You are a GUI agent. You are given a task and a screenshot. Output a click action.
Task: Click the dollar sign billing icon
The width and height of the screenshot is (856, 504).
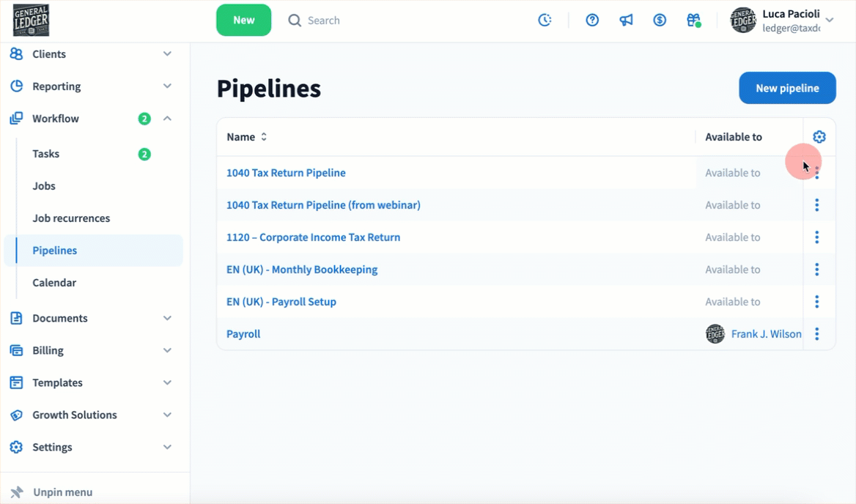tap(660, 21)
